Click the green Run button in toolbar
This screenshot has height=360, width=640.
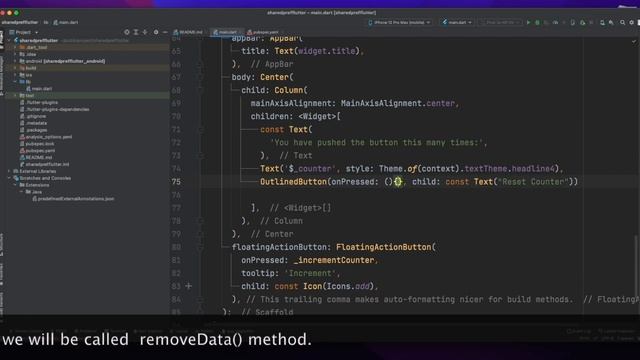528,22
